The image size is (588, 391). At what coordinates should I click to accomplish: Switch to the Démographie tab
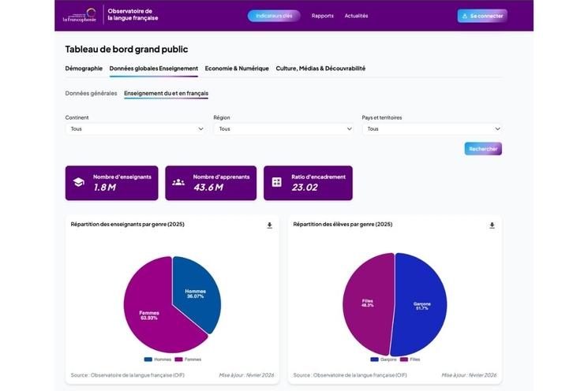(84, 69)
